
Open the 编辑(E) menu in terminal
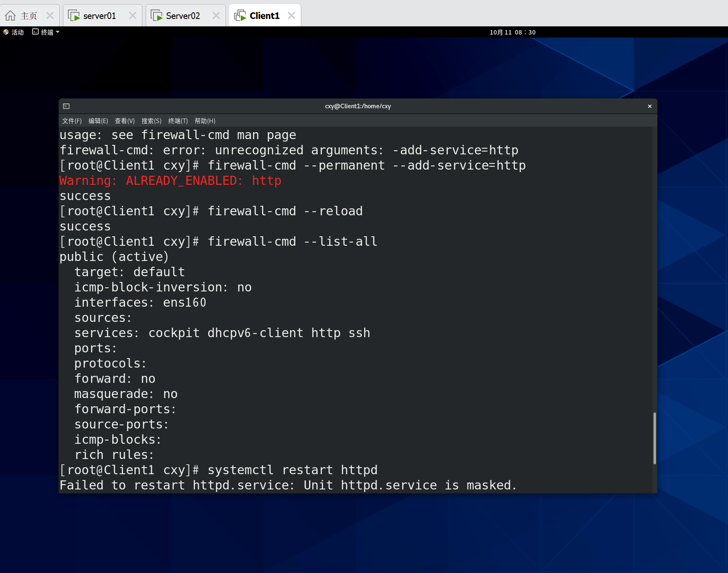[x=98, y=121]
